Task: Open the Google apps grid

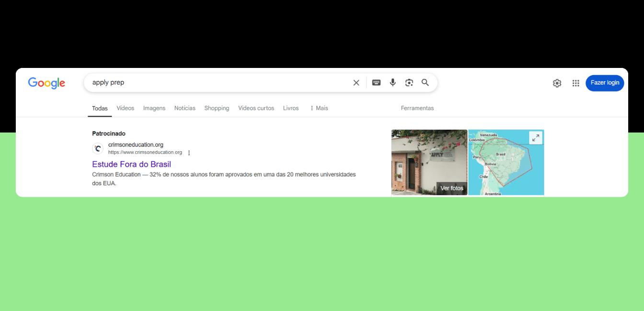Action: tap(575, 83)
